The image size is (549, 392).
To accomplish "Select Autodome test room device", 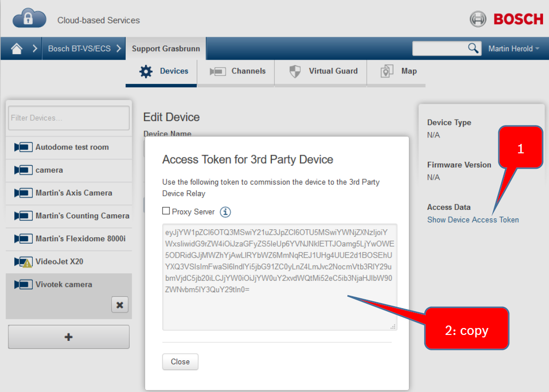I will tap(69, 147).
